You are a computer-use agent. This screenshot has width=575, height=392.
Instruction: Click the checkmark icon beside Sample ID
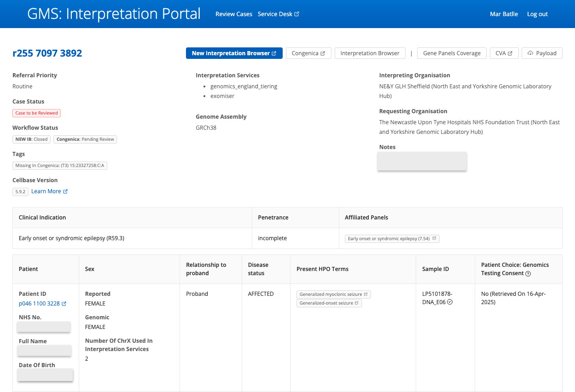tap(450, 302)
